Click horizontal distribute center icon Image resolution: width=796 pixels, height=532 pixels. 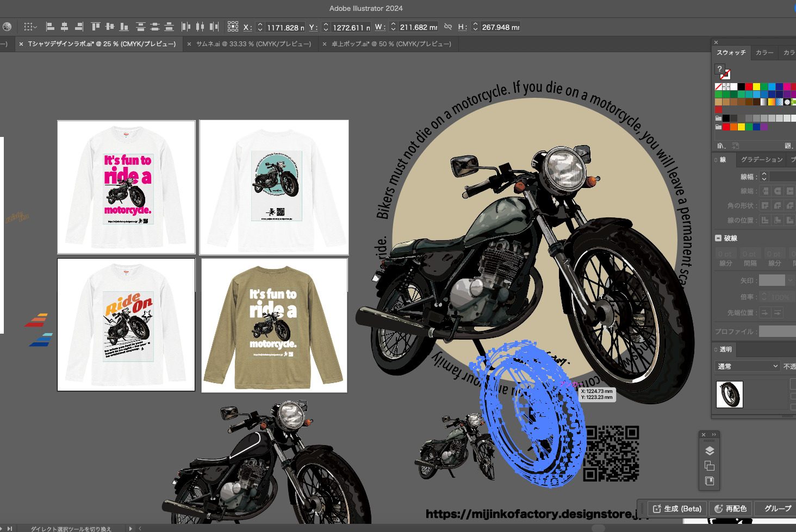[200, 27]
